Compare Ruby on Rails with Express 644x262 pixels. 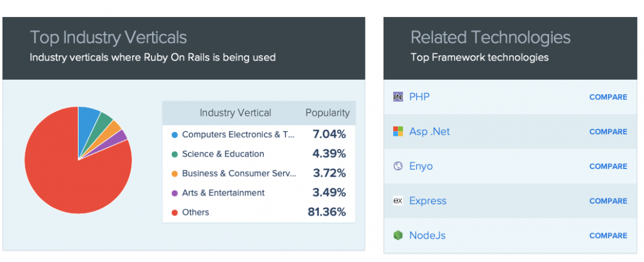tap(608, 201)
